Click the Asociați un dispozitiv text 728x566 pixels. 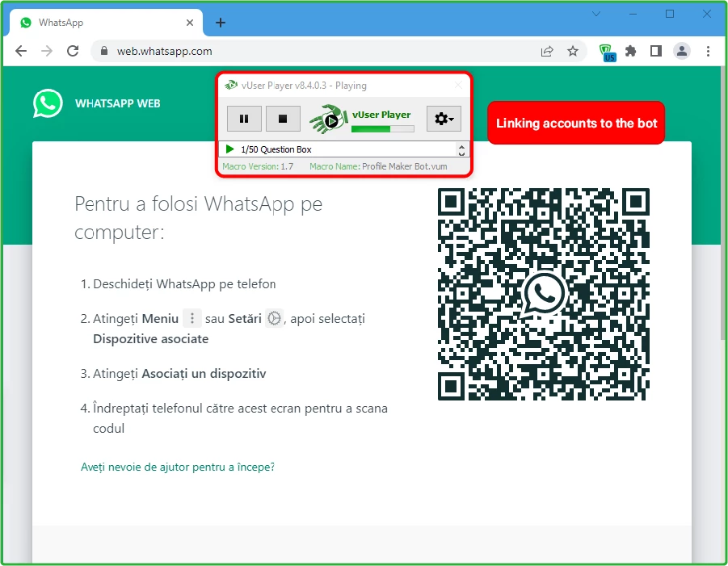[x=204, y=374]
